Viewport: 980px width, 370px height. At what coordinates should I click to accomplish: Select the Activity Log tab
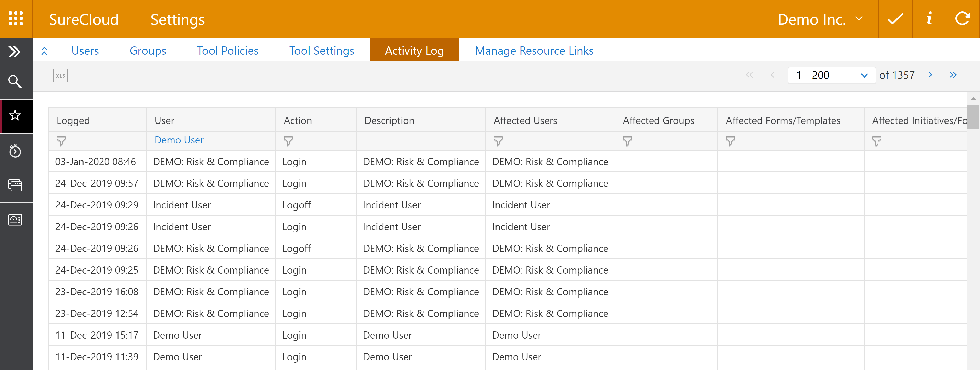pos(414,50)
